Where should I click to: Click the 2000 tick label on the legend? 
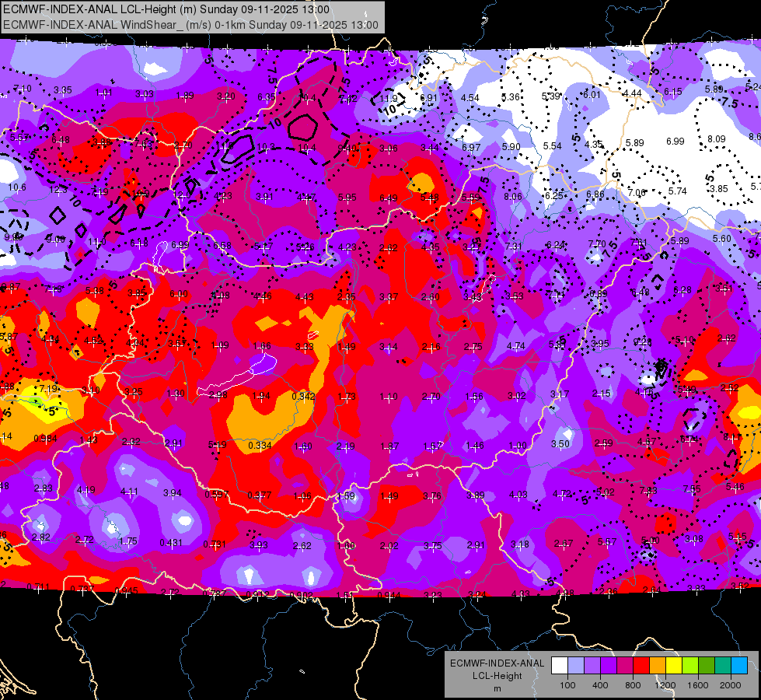(x=731, y=685)
